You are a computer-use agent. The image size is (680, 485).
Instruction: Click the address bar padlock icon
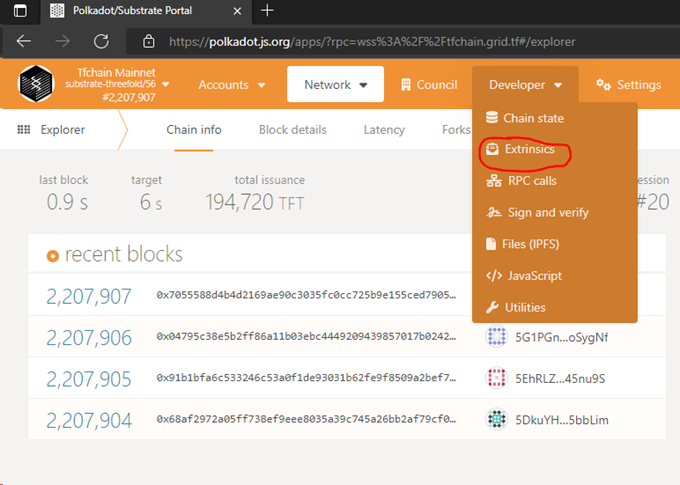[149, 41]
